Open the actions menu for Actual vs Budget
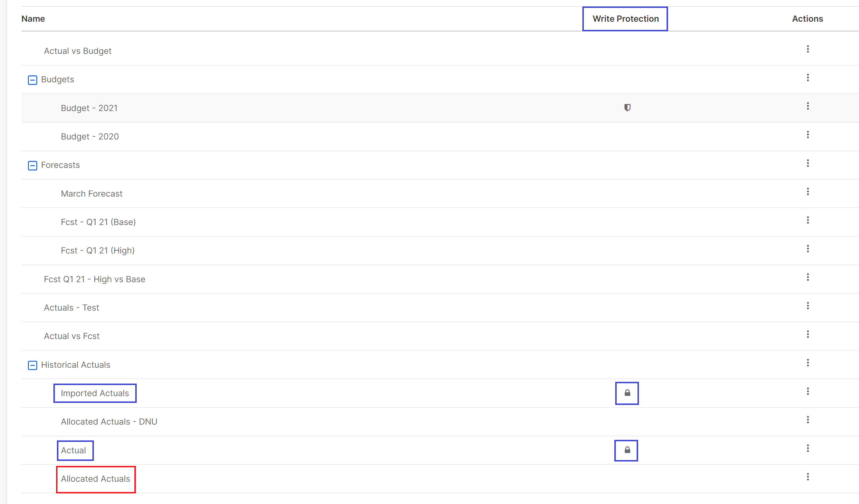Screen dimensions: 859x504 click(x=808, y=50)
